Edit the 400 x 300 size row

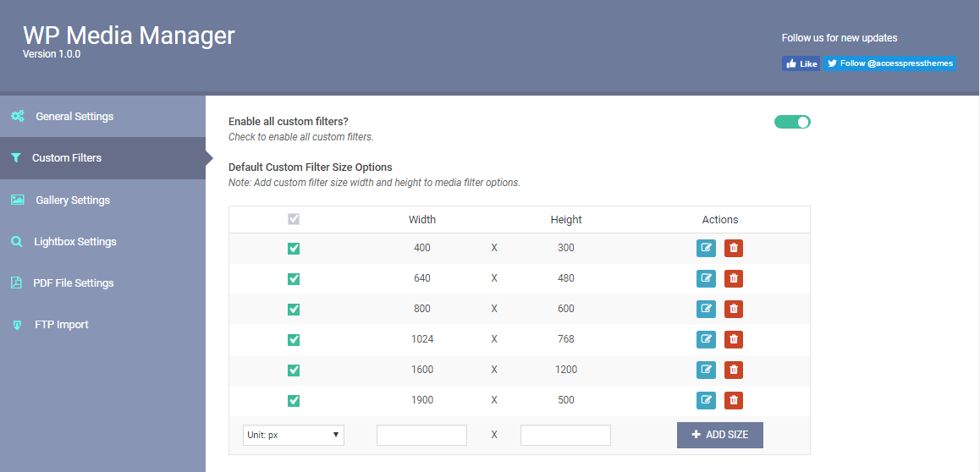pyautogui.click(x=707, y=248)
